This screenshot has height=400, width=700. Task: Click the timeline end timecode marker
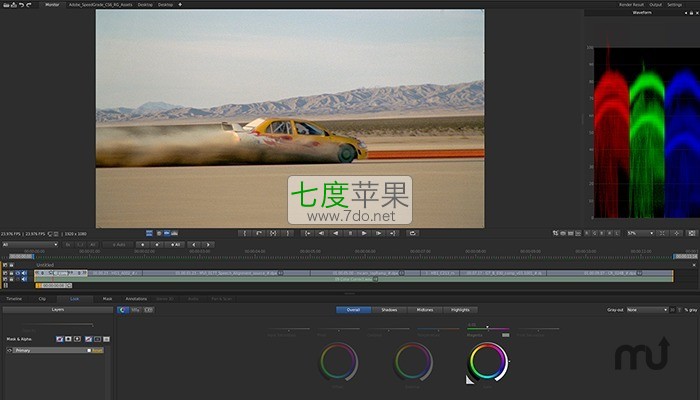click(x=686, y=256)
